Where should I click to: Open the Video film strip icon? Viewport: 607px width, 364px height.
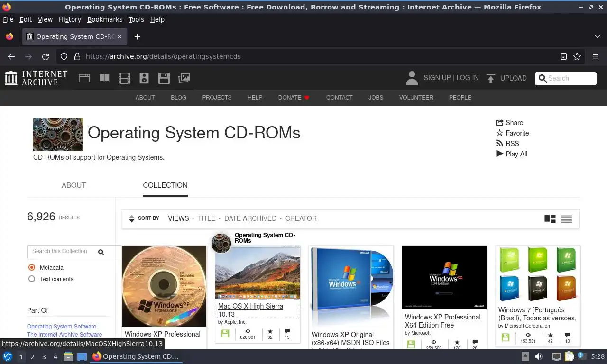pos(124,78)
